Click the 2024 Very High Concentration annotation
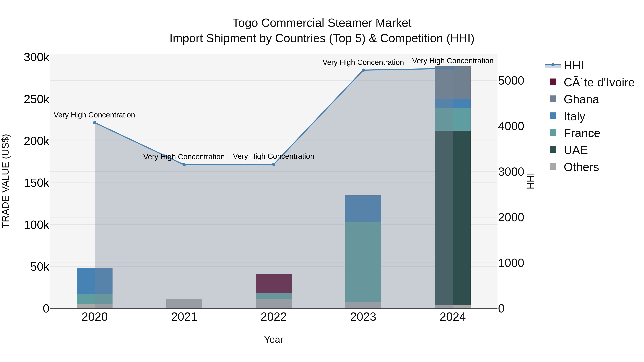 (x=453, y=61)
